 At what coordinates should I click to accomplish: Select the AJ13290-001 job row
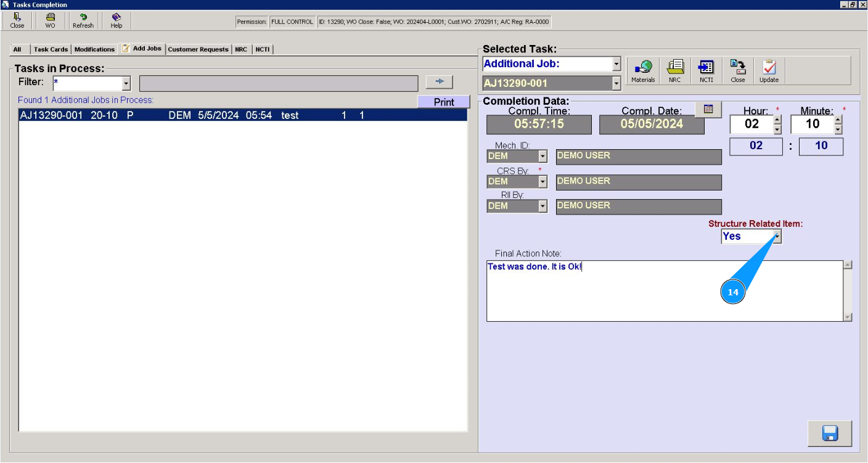click(x=243, y=115)
